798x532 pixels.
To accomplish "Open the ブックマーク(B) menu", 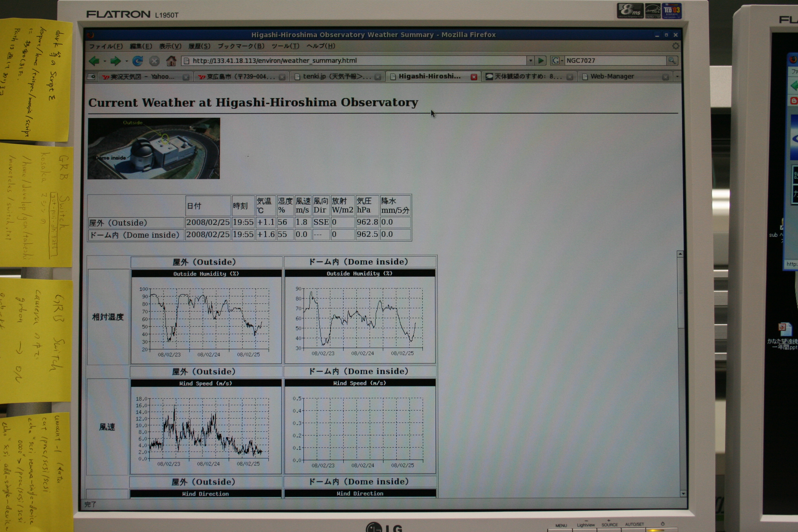I will point(241,46).
